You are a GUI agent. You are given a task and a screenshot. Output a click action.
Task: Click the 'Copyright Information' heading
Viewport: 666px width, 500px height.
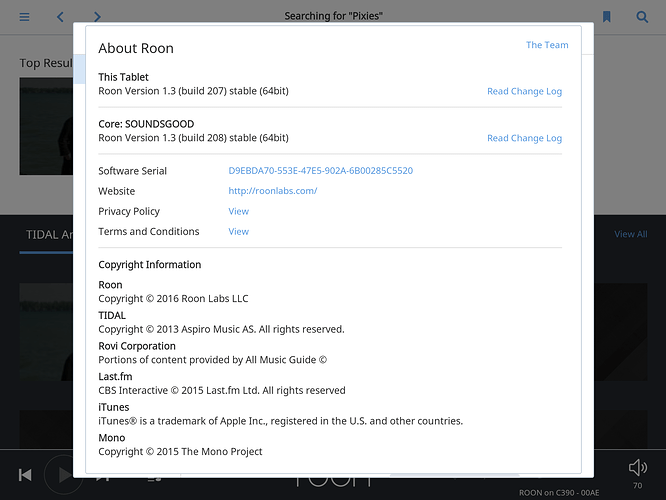coord(150,265)
